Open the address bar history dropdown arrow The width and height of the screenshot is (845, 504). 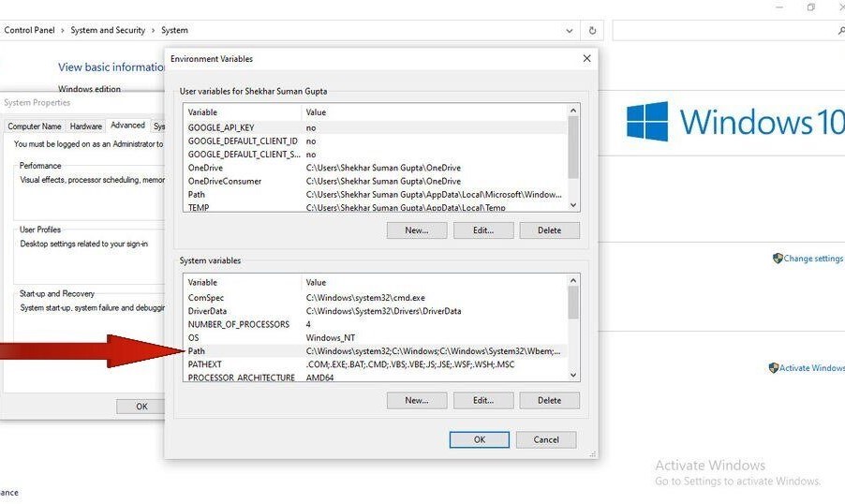pyautogui.click(x=569, y=31)
